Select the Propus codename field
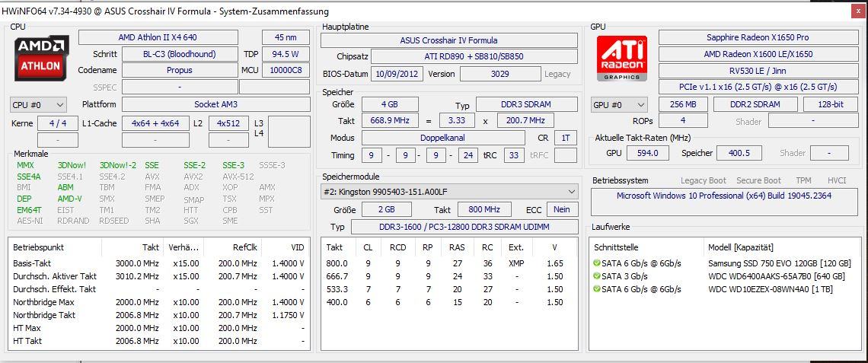Screen dimensions: 868x363 [180, 70]
